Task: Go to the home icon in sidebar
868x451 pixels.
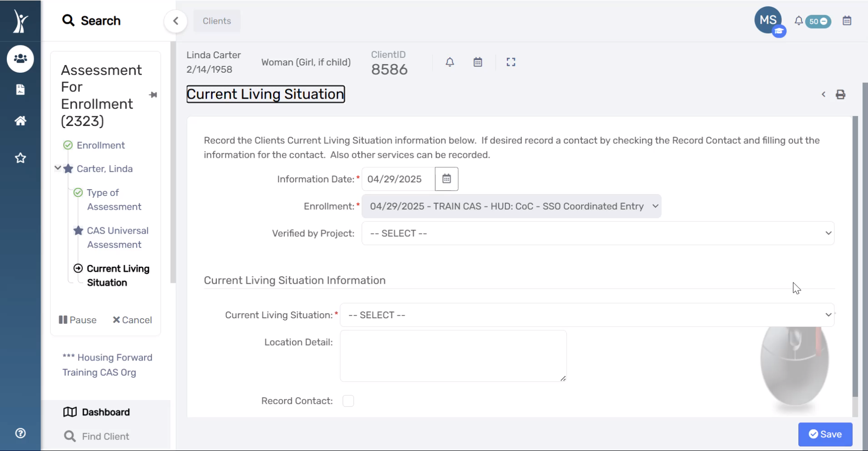Action: [x=20, y=120]
